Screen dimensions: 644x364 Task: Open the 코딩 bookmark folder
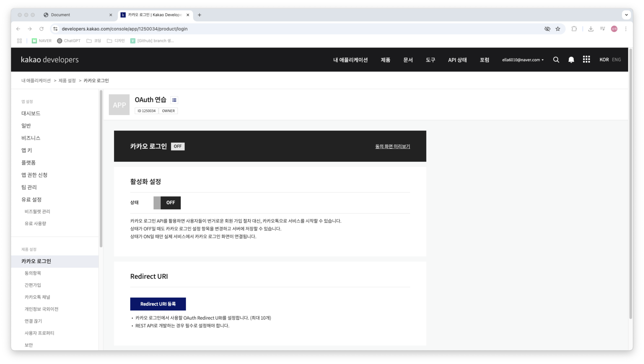coord(94,41)
